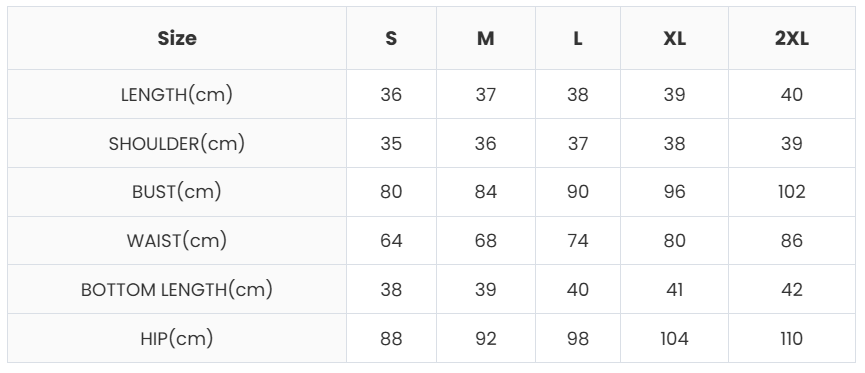Select the XL size header
This screenshot has height=373, width=865.
[674, 39]
